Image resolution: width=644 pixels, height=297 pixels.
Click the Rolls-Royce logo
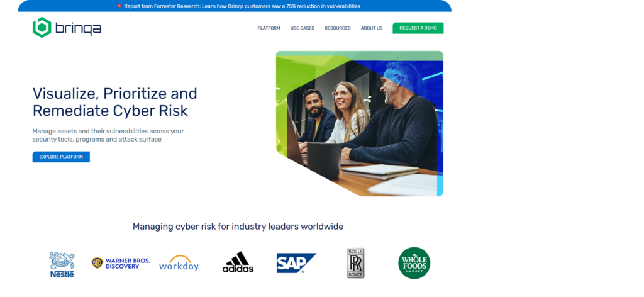pos(356,263)
